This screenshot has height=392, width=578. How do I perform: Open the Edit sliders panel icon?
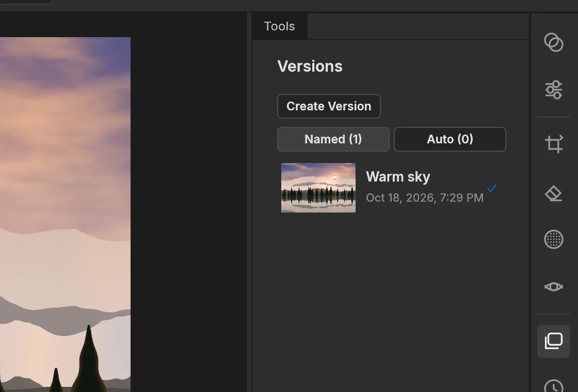click(554, 90)
